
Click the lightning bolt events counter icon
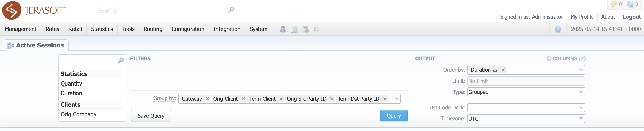coord(614,4)
